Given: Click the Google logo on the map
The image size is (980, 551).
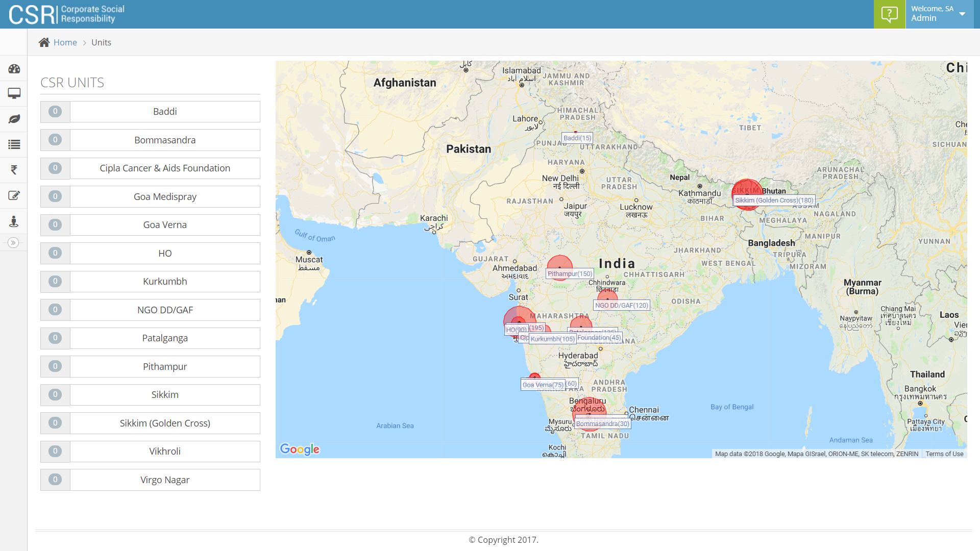Looking at the screenshot, I should point(300,449).
